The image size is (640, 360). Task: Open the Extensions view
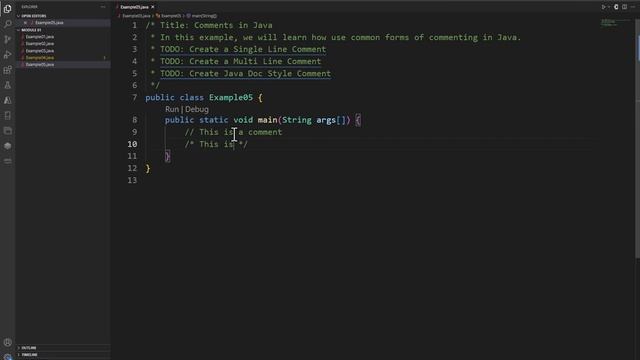pyautogui.click(x=7, y=70)
